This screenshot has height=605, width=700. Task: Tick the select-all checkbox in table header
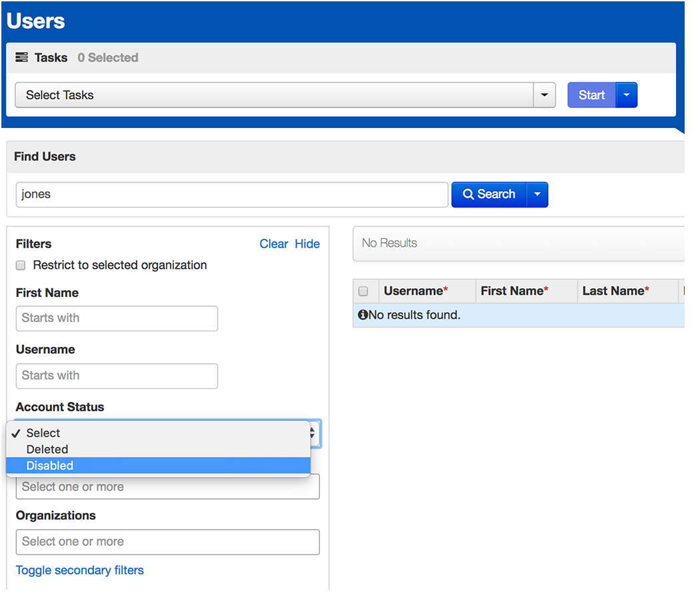click(x=363, y=291)
